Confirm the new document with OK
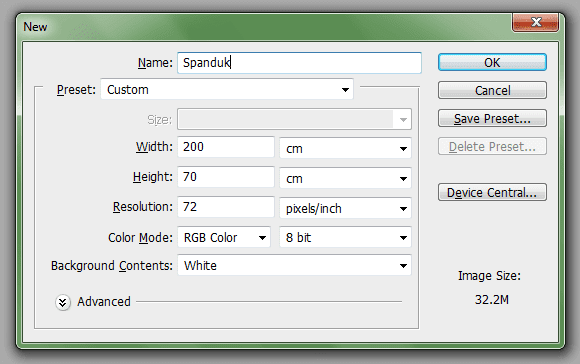Screen dimensions: 580x364 click(492, 62)
